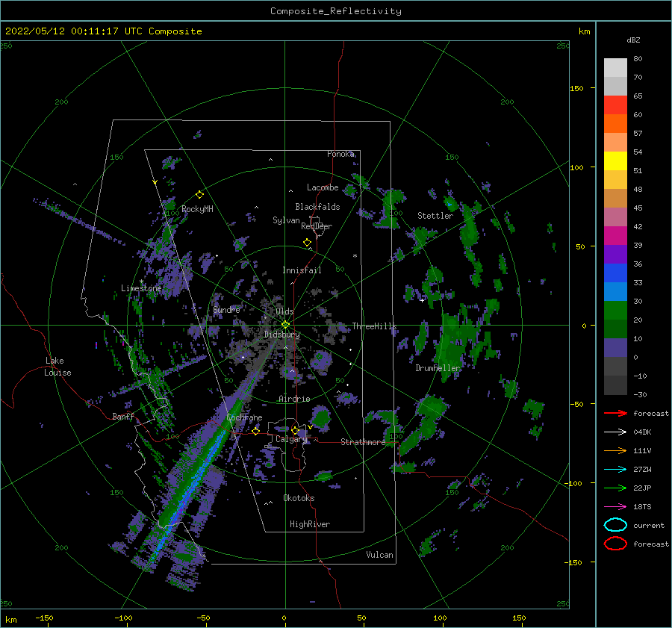Click the Sundre city label
Viewport: 672px width, 628px height.
point(226,309)
